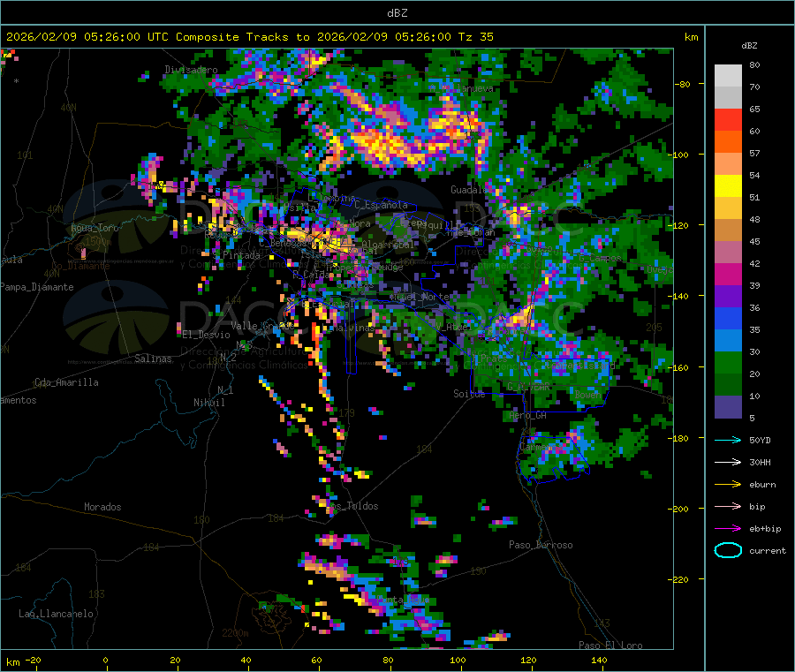Screen dimensions: 795x672
Task: Click the 20 dBZ green color swatch
Action: (x=728, y=385)
